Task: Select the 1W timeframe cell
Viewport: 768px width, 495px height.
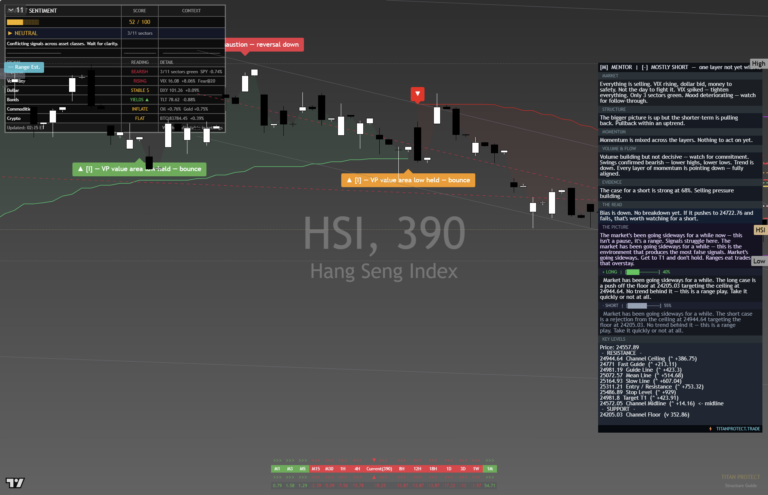Action: pyautogui.click(x=476, y=469)
